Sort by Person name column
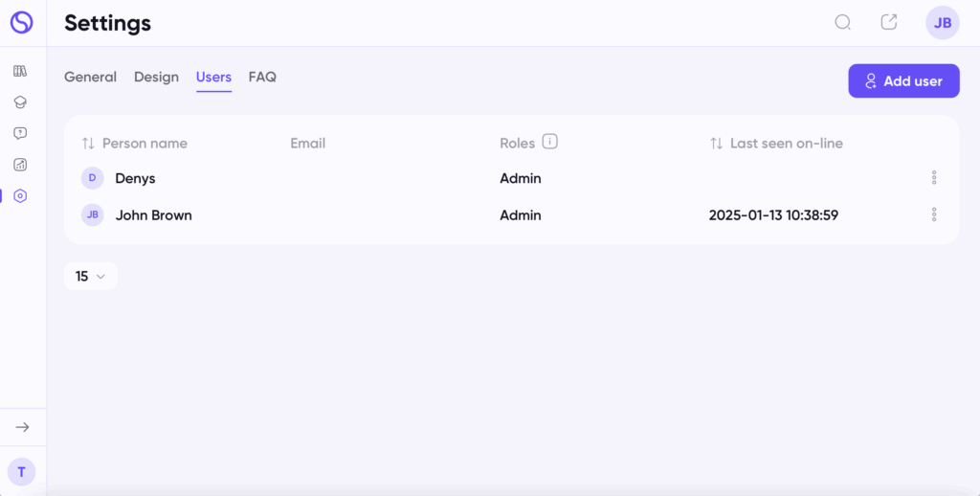Viewport: 980px width, 496px height. pyautogui.click(x=134, y=144)
